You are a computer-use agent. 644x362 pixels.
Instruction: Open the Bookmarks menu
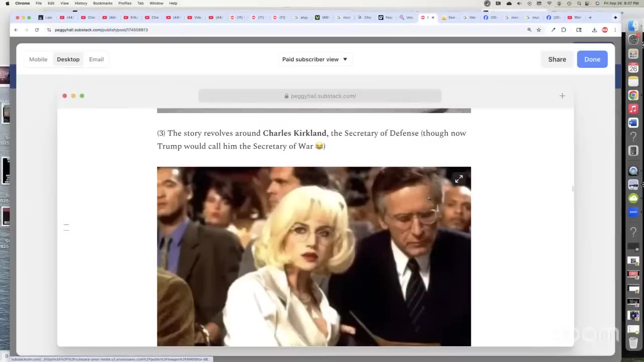pos(103,3)
